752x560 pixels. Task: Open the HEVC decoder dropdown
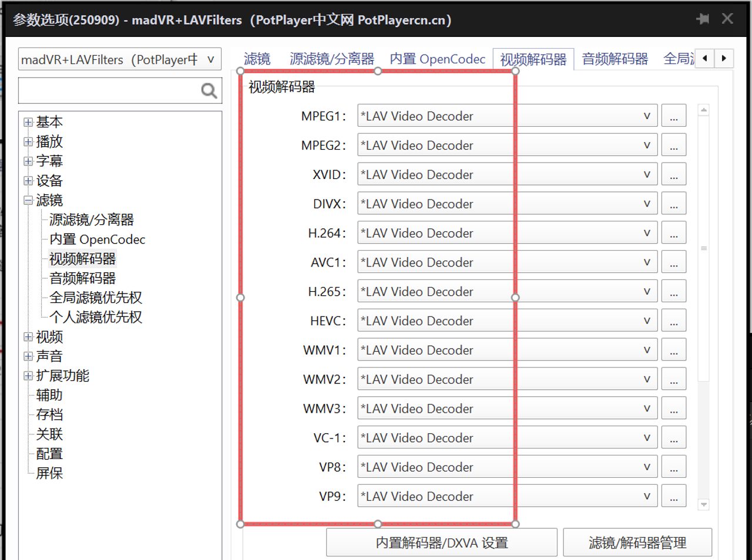[508, 321]
